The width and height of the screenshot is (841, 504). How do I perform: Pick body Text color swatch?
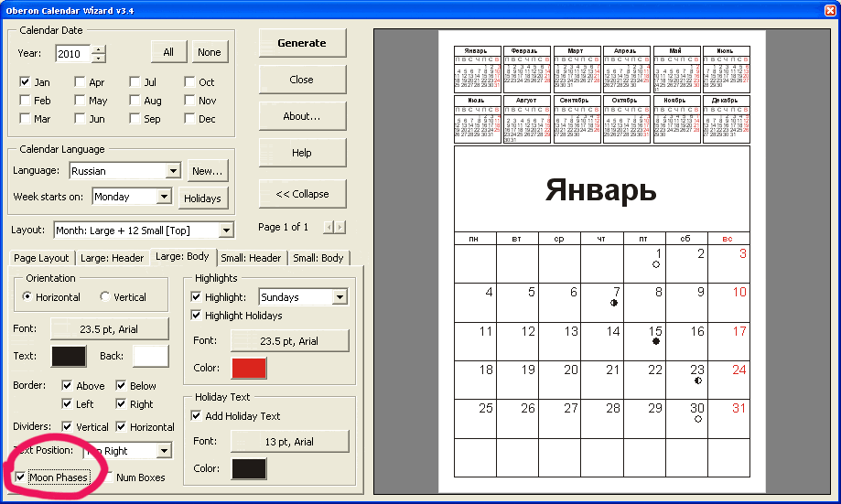[69, 357]
